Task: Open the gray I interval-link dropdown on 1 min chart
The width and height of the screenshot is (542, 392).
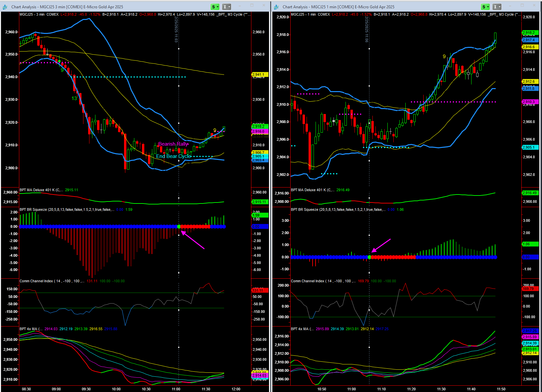Action: [497, 7]
